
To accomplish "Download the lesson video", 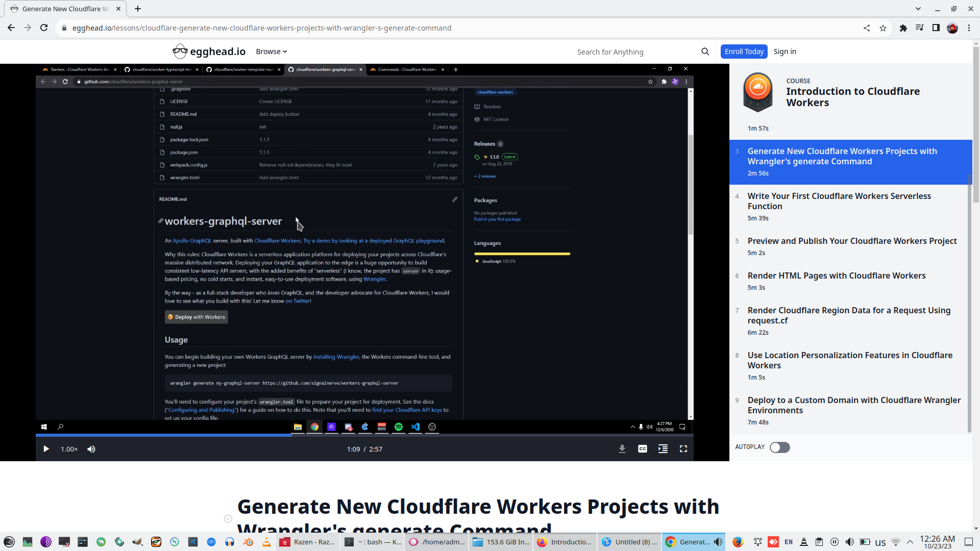I will tap(622, 449).
